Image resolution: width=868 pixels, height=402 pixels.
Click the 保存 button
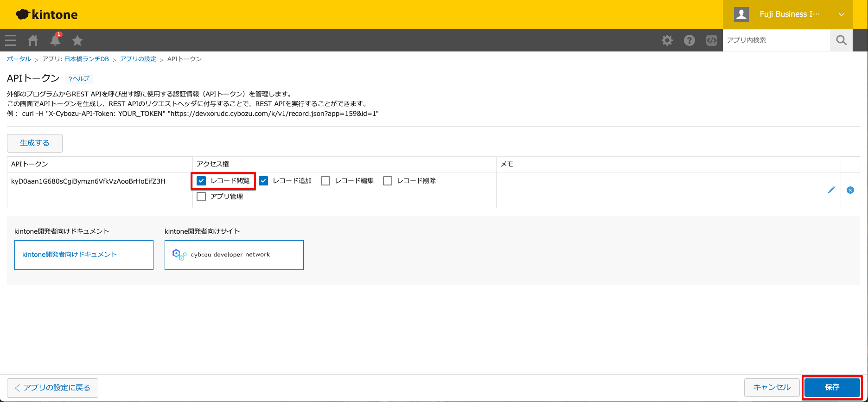tap(832, 387)
